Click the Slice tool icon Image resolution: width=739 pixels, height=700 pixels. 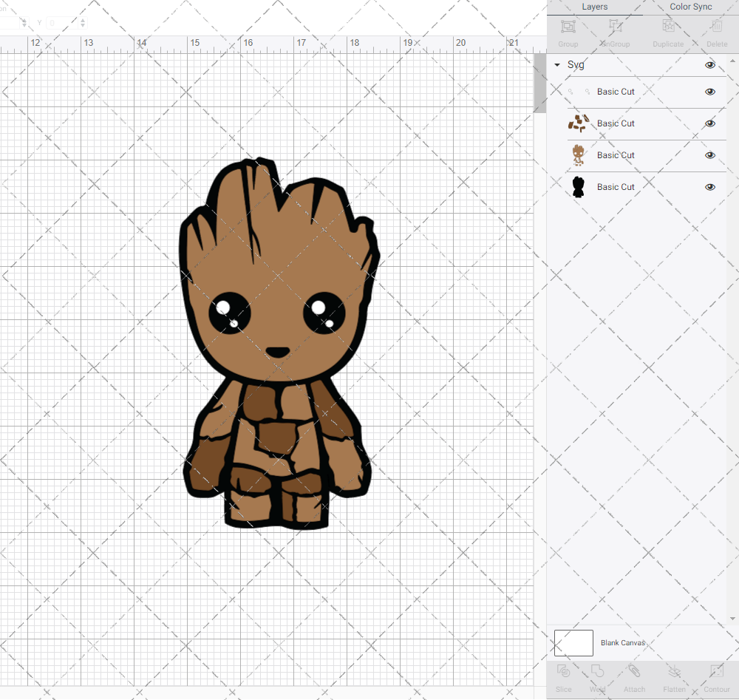(x=563, y=670)
